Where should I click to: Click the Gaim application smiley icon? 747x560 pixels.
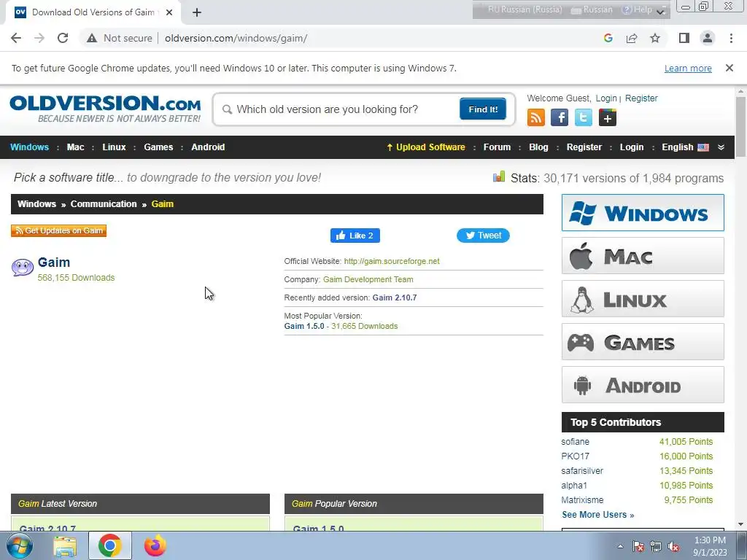click(x=23, y=268)
